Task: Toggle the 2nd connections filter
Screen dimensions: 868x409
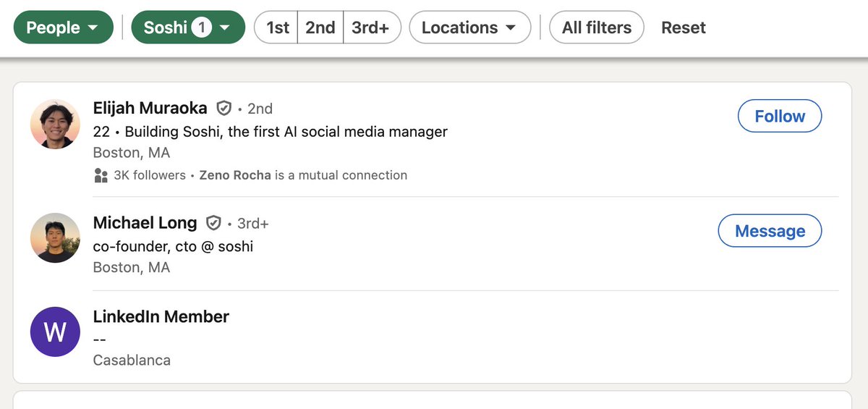Action: tap(320, 28)
